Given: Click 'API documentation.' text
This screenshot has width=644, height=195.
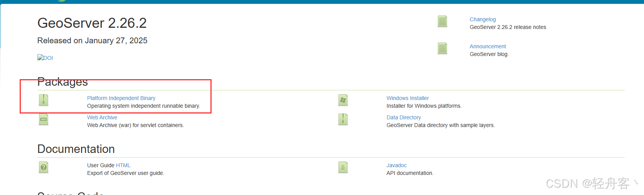Looking at the screenshot, I should (x=410, y=173).
